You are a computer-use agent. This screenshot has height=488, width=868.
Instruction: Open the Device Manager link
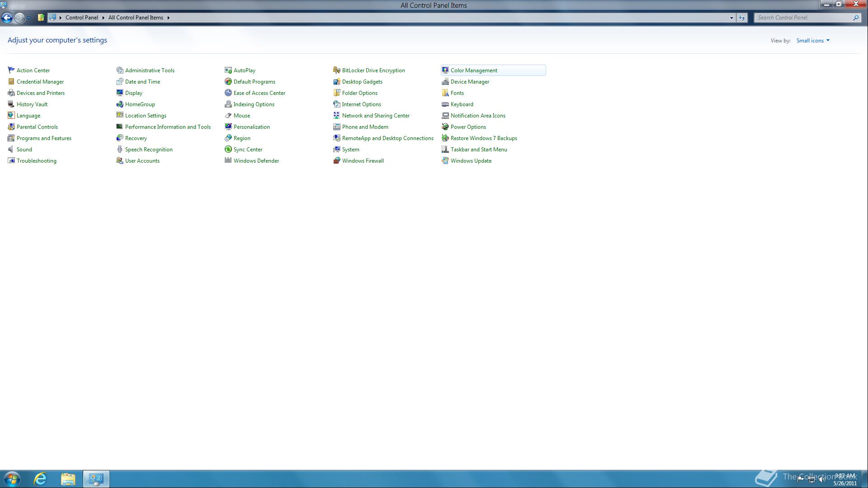point(470,82)
